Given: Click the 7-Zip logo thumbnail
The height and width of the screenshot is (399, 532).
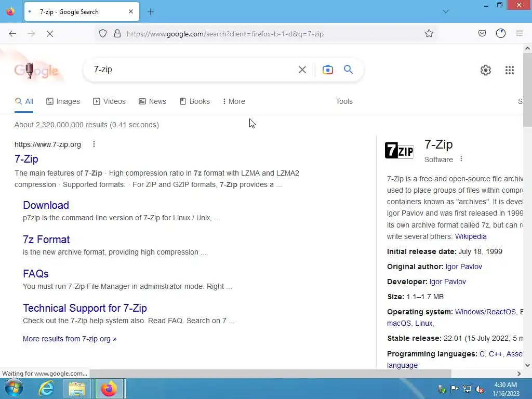Looking at the screenshot, I should (x=400, y=150).
